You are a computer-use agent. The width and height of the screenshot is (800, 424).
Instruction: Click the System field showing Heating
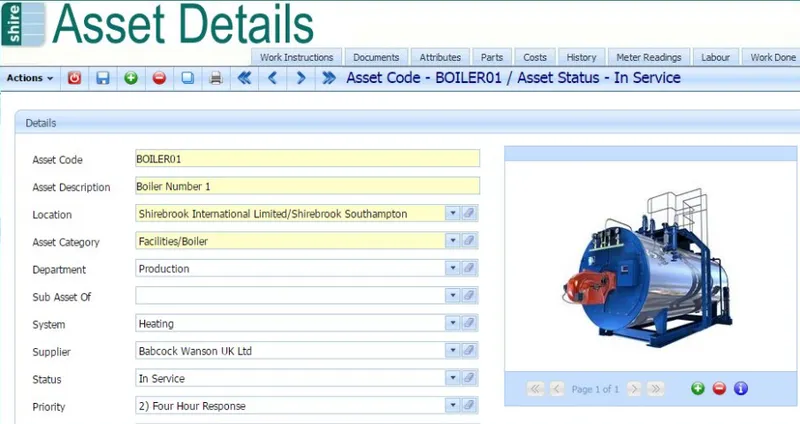[x=290, y=323]
